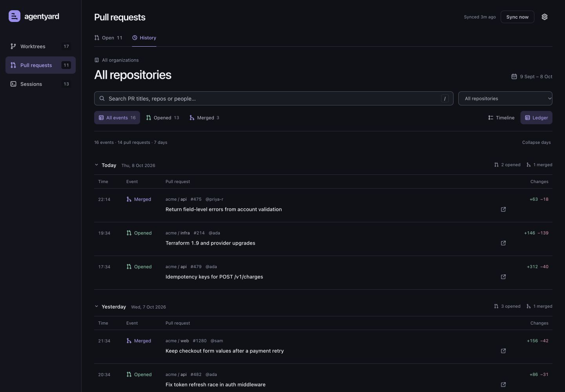Screen dimensions: 565x392
Task: Open external link for checkout form PR
Action: pos(503,351)
